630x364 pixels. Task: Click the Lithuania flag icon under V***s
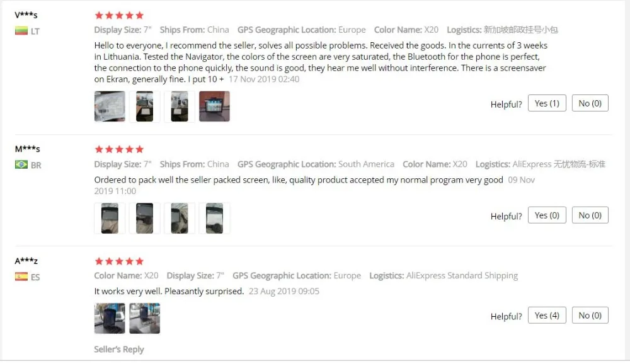click(x=21, y=31)
